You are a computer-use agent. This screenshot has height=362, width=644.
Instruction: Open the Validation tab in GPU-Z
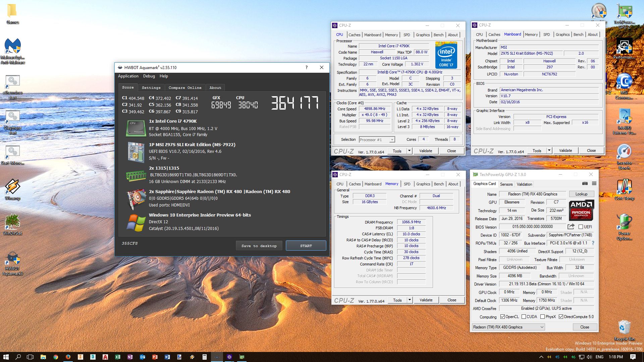[x=524, y=184]
